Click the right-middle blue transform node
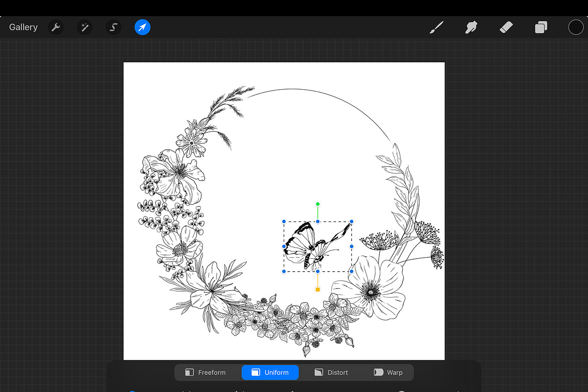This screenshot has width=588, height=392. [351, 246]
